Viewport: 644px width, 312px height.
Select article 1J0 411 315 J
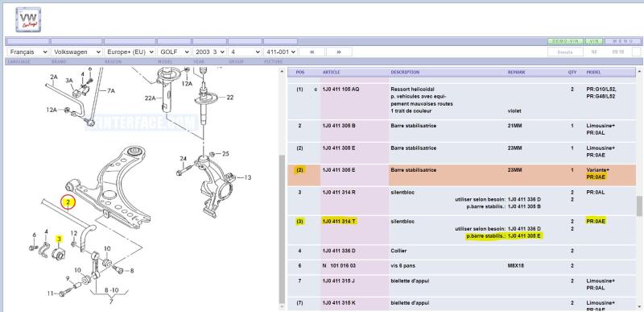point(339,281)
